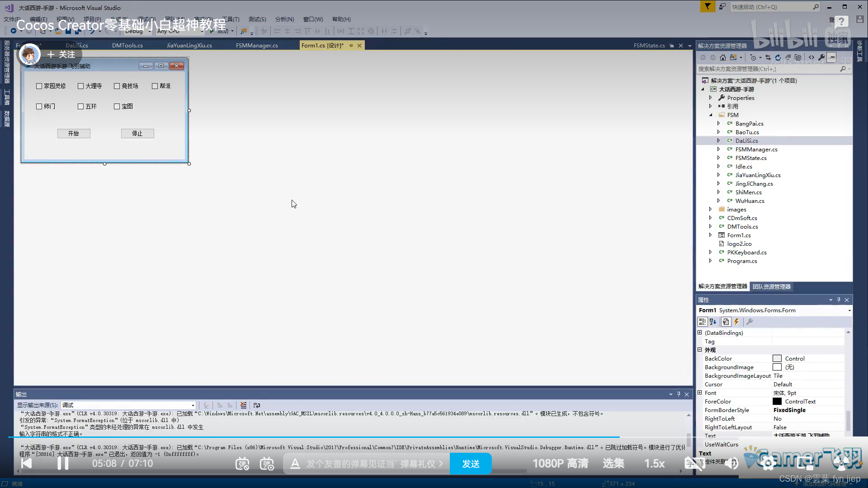Click the 关注 follow button

61,55
